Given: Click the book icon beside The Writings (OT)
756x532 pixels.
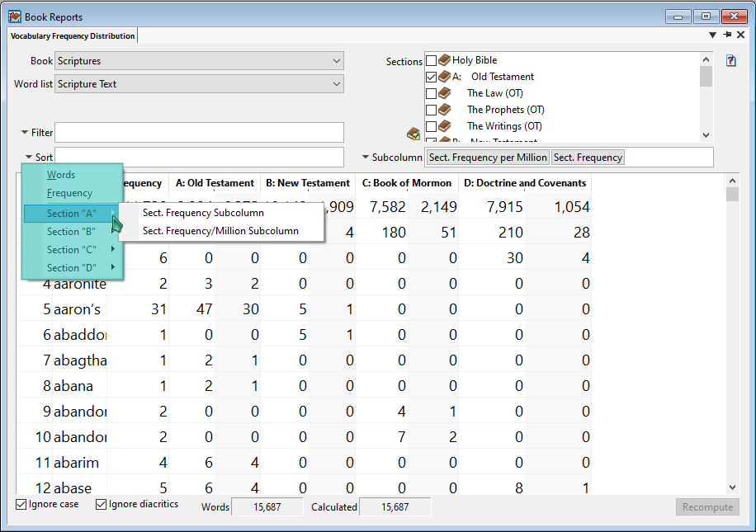Looking at the screenshot, I should tap(444, 125).
